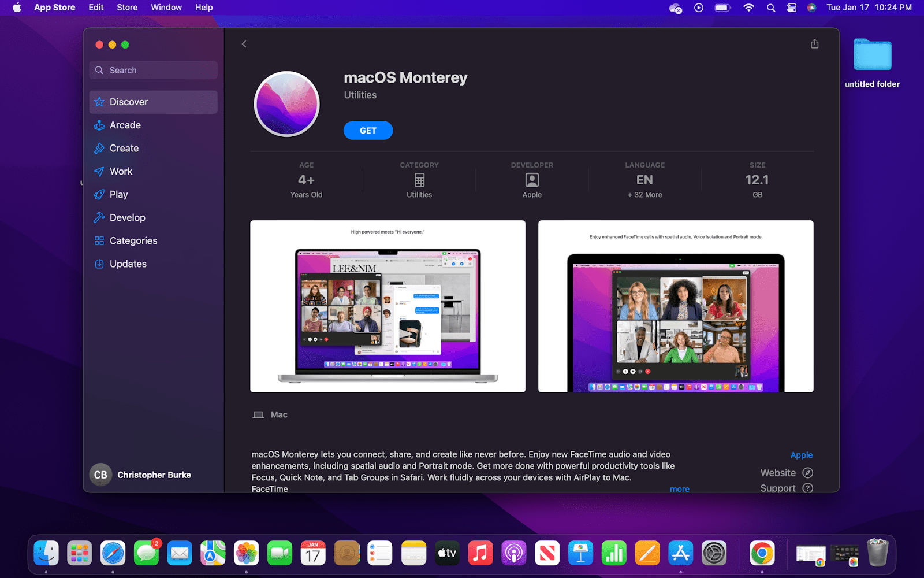The image size is (924, 578).
Task: Open the Apple menu
Action: pos(17,8)
